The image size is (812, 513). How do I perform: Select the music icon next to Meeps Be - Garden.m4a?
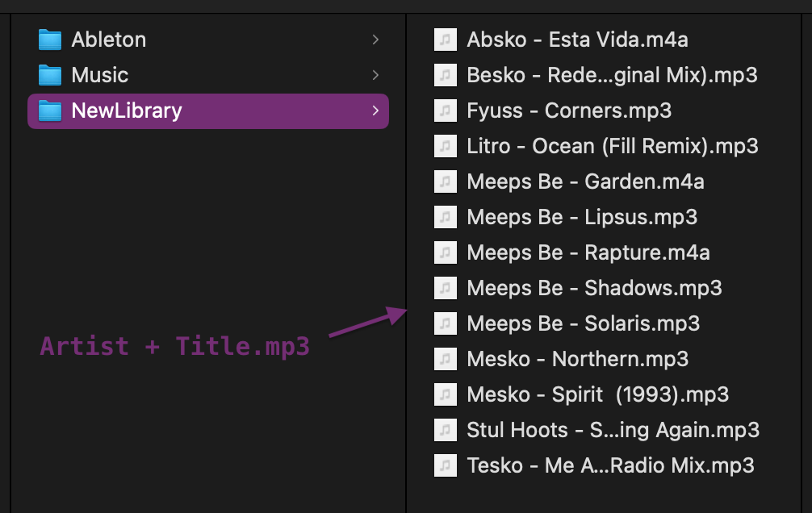pyautogui.click(x=446, y=181)
